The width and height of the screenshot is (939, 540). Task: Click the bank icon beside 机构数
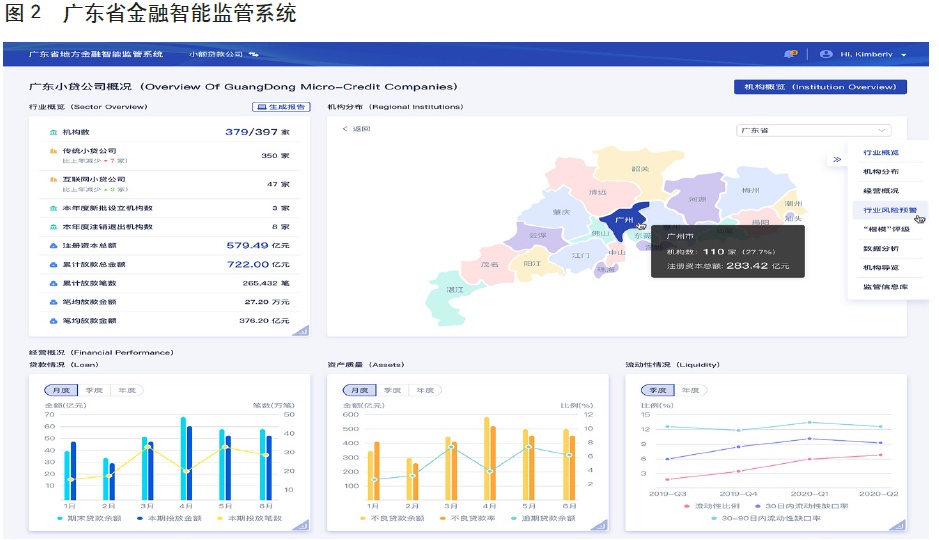[x=53, y=132]
